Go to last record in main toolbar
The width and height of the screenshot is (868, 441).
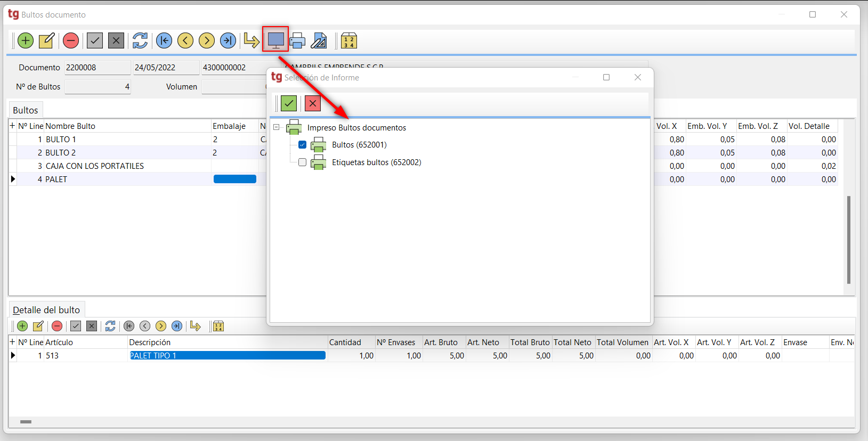click(x=228, y=40)
